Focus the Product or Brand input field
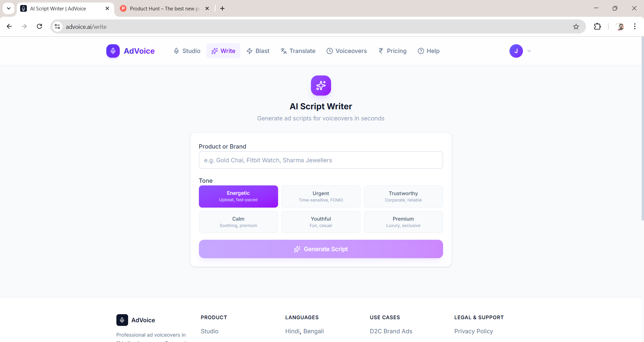This screenshot has height=342, width=644. point(321,160)
